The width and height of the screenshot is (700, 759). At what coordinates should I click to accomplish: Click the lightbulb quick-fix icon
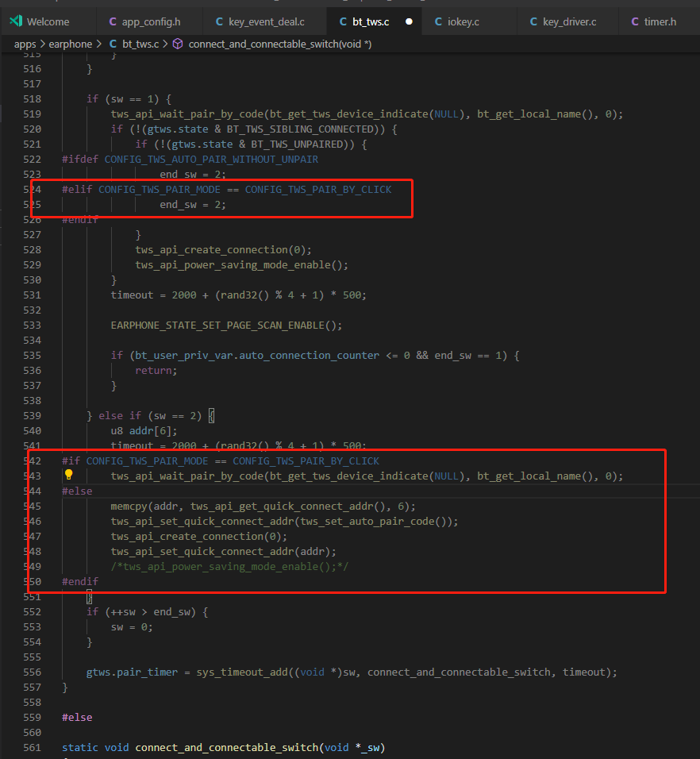pos(69,475)
